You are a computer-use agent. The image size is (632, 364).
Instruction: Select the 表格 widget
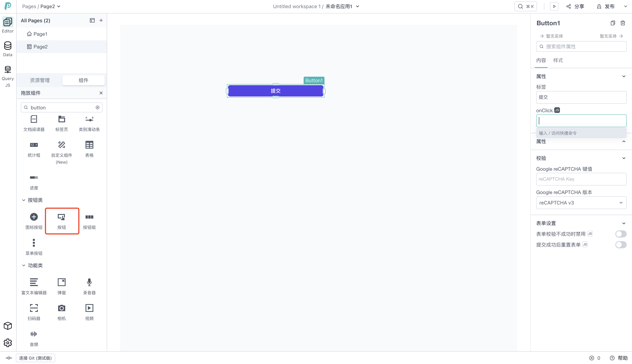coord(89,149)
